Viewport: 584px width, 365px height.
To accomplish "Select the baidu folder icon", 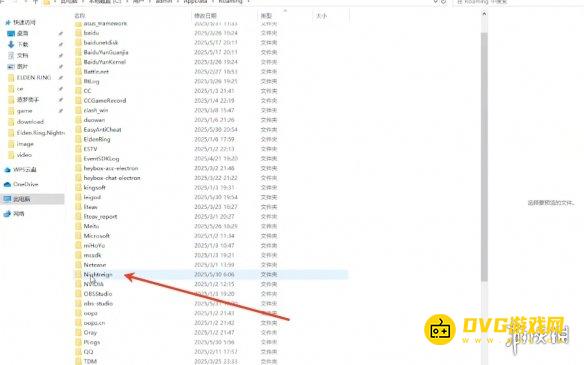I will pyautogui.click(x=78, y=33).
